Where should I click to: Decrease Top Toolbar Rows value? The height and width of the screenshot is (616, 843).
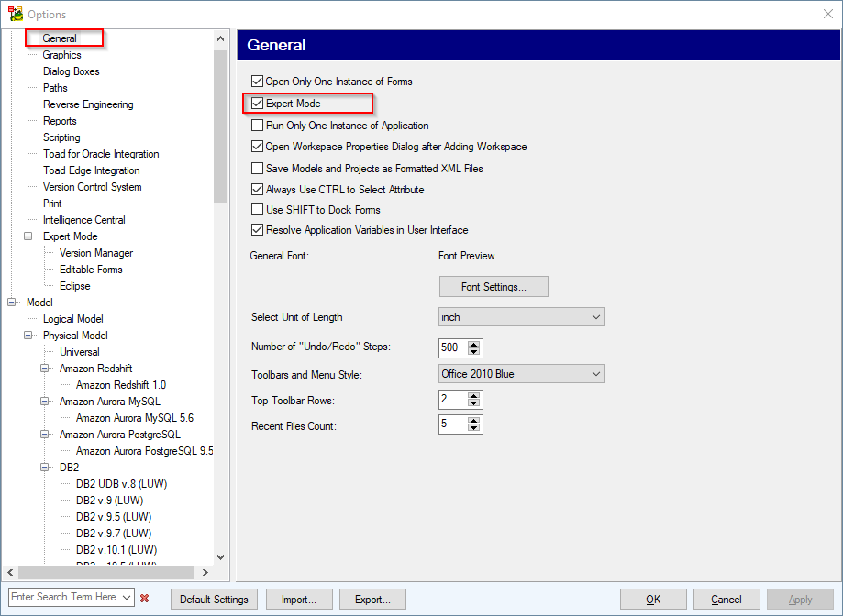point(473,402)
